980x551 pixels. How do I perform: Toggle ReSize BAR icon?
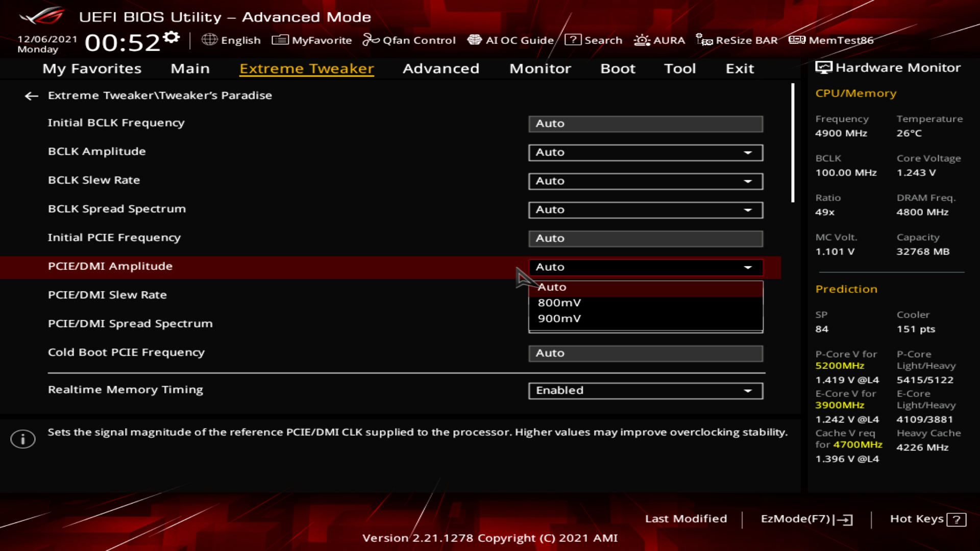704,40
